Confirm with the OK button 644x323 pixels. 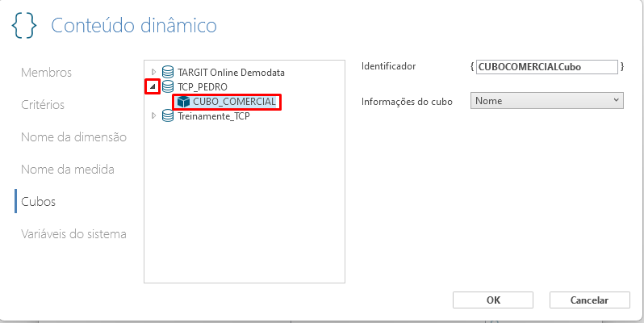[493, 300]
